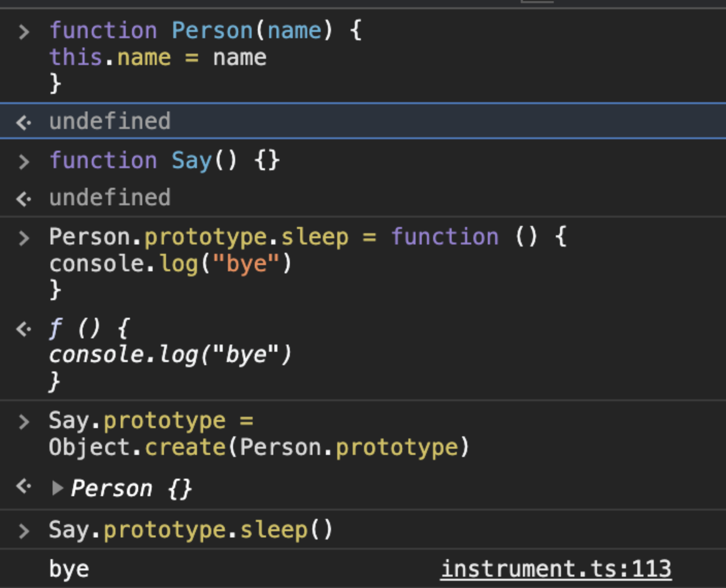Viewport: 726px width, 588px height.
Task: Click the output arrow beside Person {} result
Action: 23,486
